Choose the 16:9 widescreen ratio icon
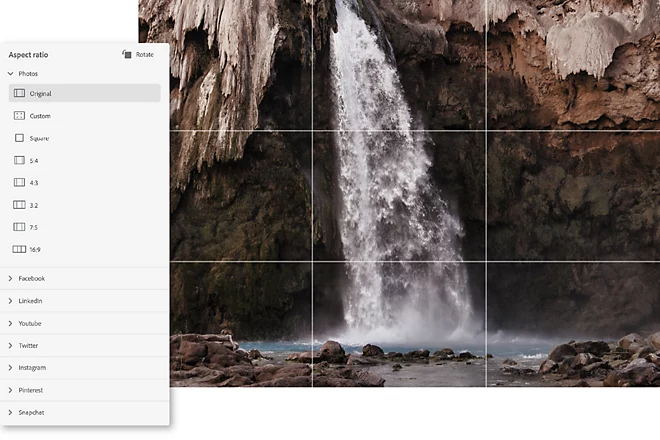Viewport: 660px width, 440px height. coord(19,249)
